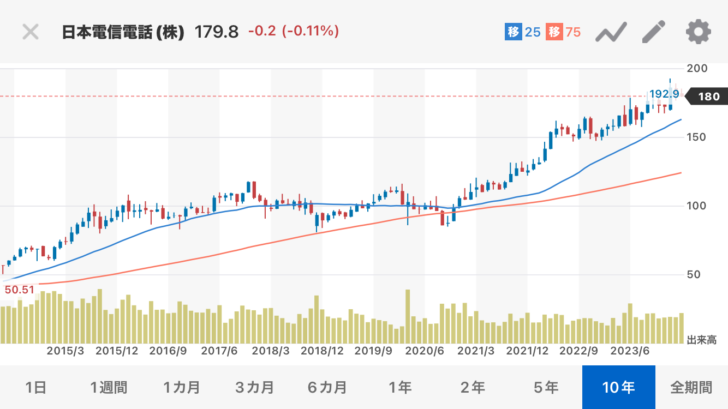Toggle the 75-period moving average indicator
Viewport: 728px width, 409px height.
(x=564, y=32)
